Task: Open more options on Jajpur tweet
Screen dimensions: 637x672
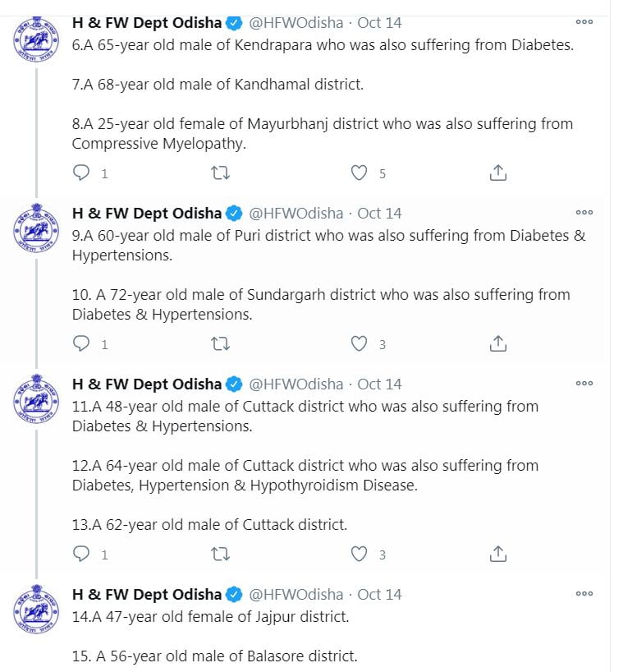Action: pos(584,594)
